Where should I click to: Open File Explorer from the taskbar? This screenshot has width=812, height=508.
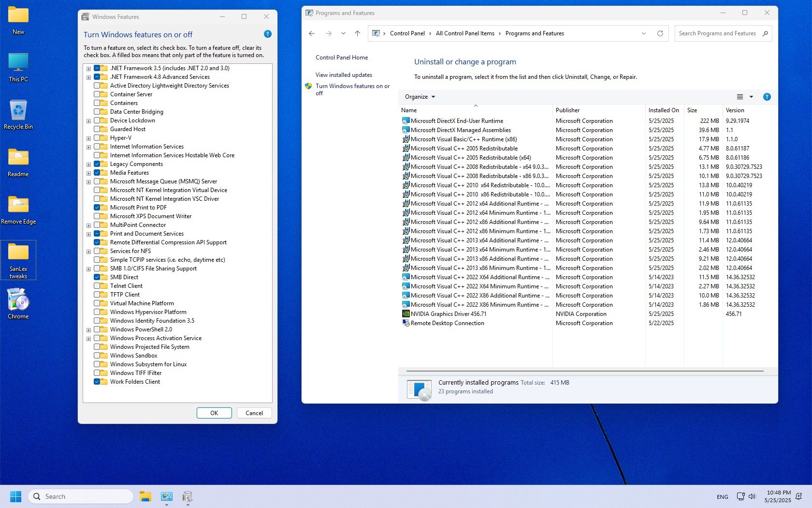[145, 496]
